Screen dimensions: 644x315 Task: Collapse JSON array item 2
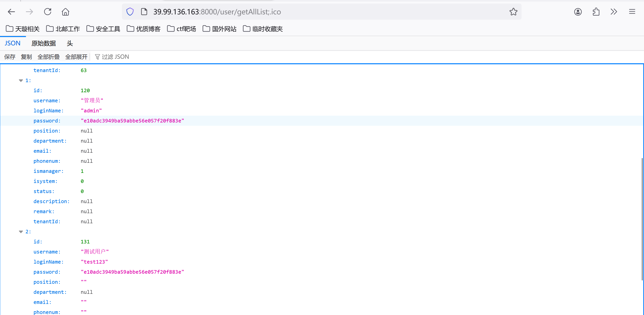pos(21,232)
